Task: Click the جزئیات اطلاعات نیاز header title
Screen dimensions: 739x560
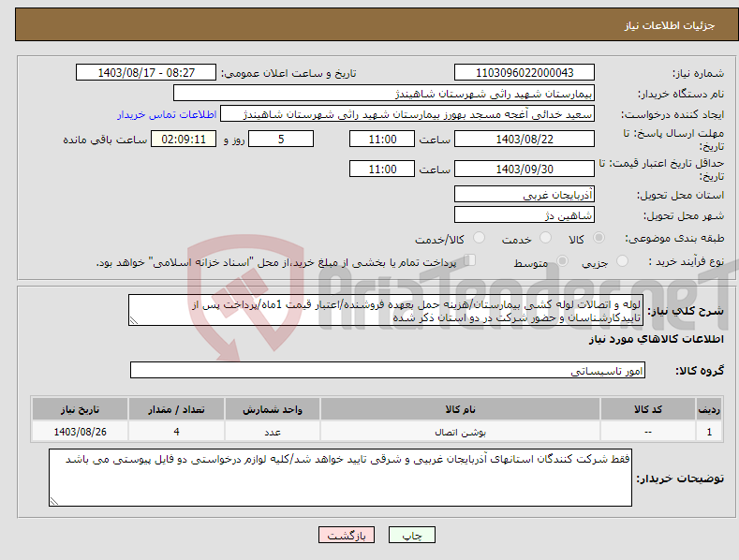Action: pyautogui.click(x=670, y=25)
